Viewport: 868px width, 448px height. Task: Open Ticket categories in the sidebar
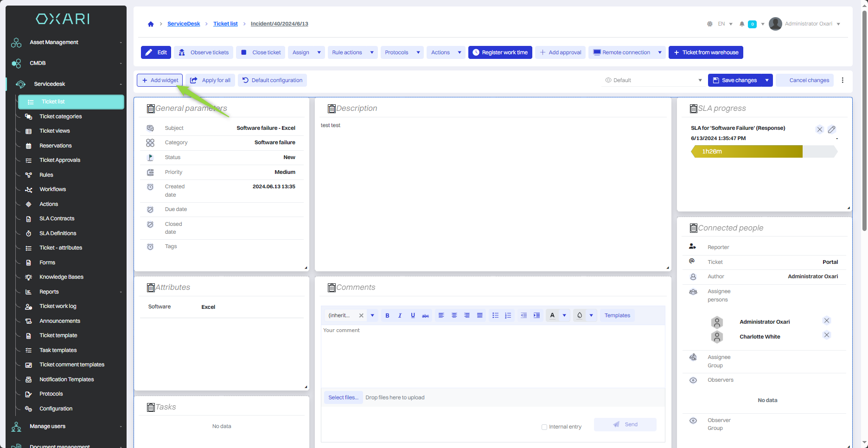pos(60,116)
